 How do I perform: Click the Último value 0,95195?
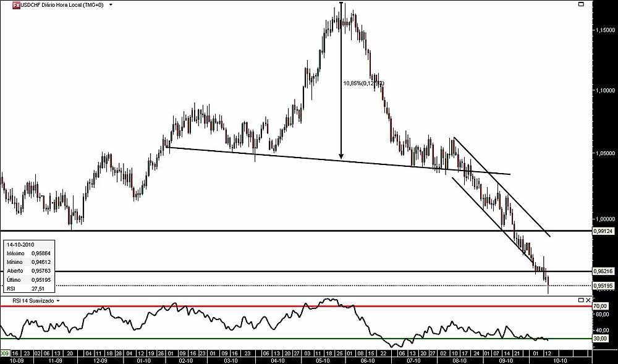(x=41, y=280)
